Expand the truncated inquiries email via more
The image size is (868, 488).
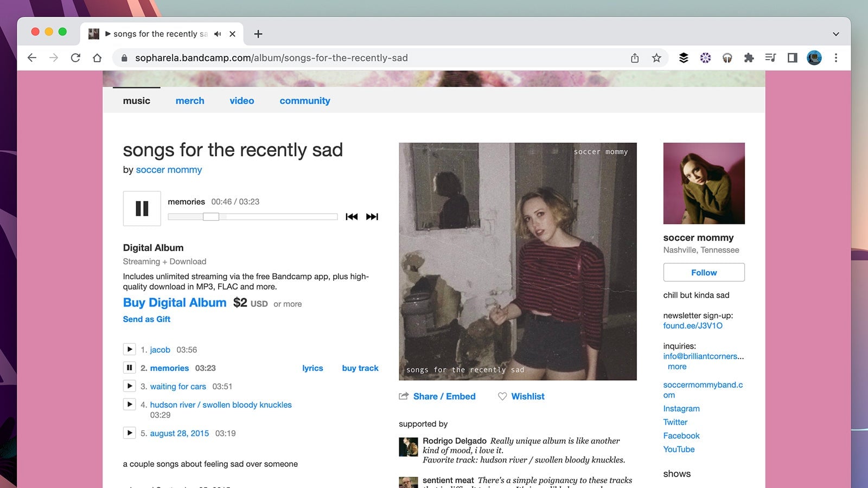(x=676, y=367)
